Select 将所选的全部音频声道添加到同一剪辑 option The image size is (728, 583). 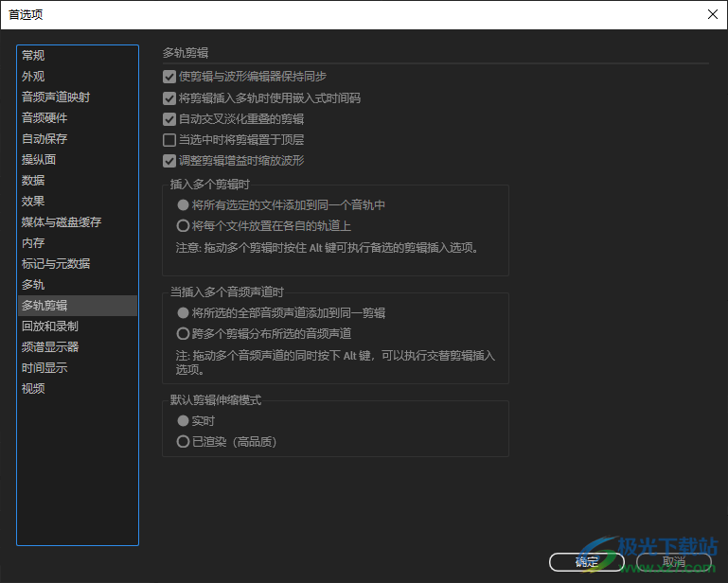tap(183, 313)
